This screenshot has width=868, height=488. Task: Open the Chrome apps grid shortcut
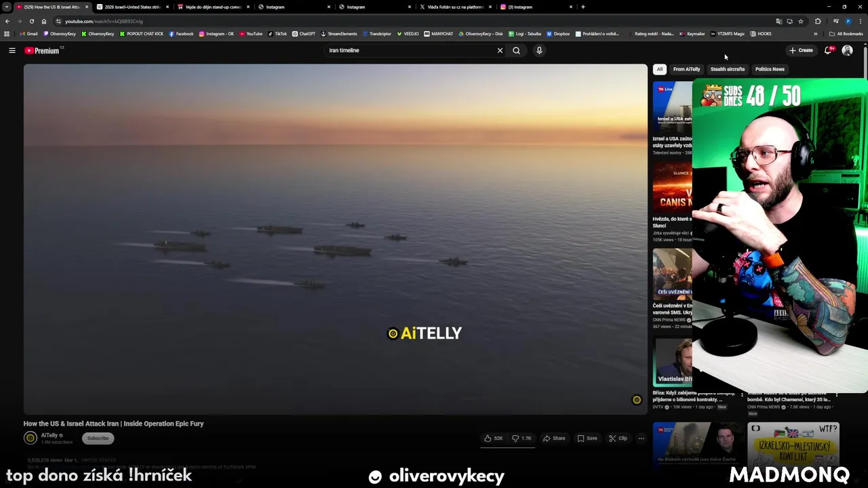pyautogui.click(x=7, y=34)
